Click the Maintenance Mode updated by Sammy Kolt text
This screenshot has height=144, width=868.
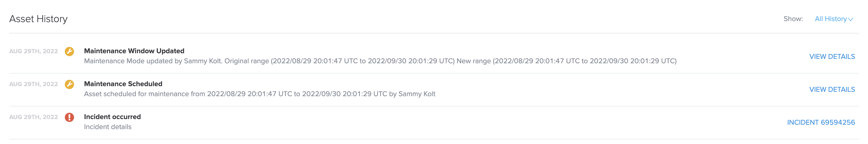[153, 61]
